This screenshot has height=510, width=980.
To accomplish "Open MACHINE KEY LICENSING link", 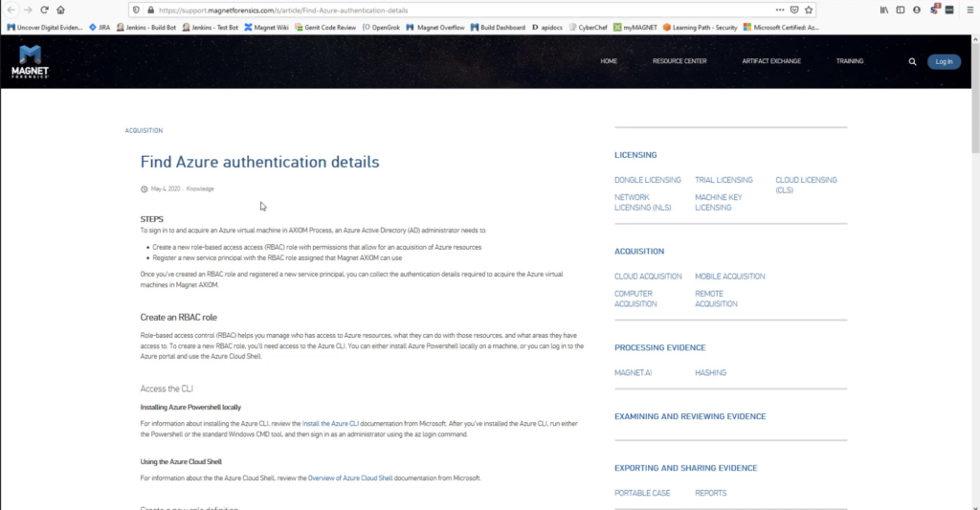I will tap(718, 203).
